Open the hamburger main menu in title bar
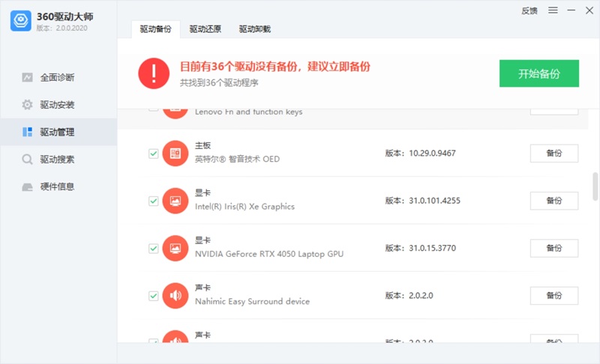600x364 pixels. tap(553, 10)
